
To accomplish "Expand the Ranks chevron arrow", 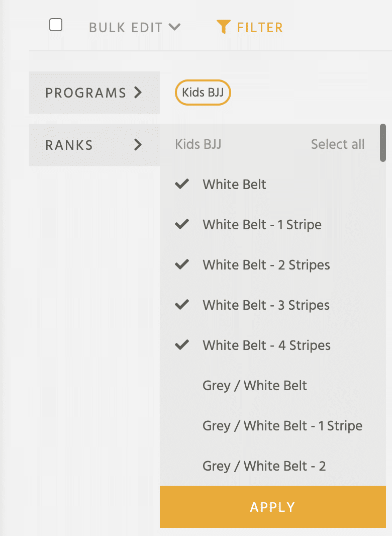I will click(138, 145).
